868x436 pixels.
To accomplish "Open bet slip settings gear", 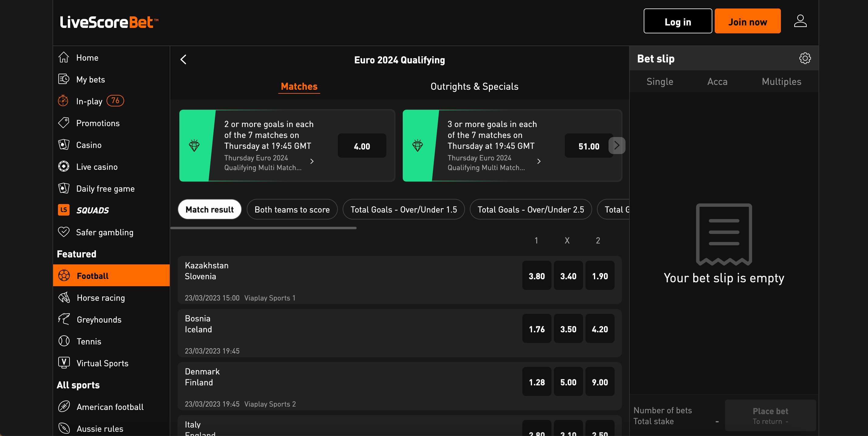I will [x=805, y=58].
